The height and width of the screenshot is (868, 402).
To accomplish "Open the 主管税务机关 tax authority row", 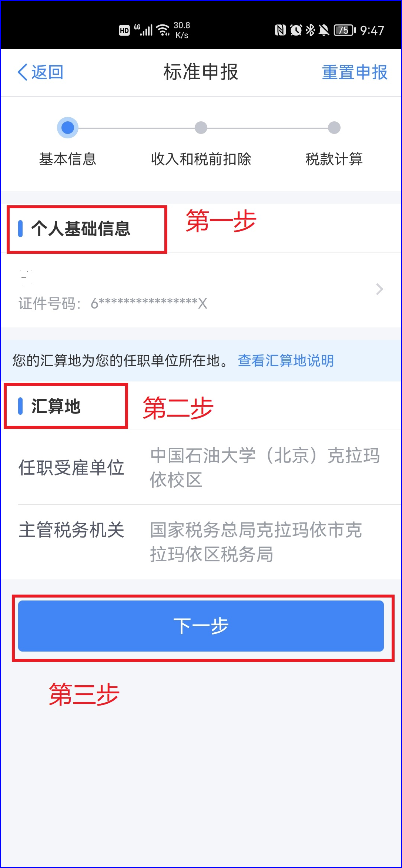I will pyautogui.click(x=201, y=542).
